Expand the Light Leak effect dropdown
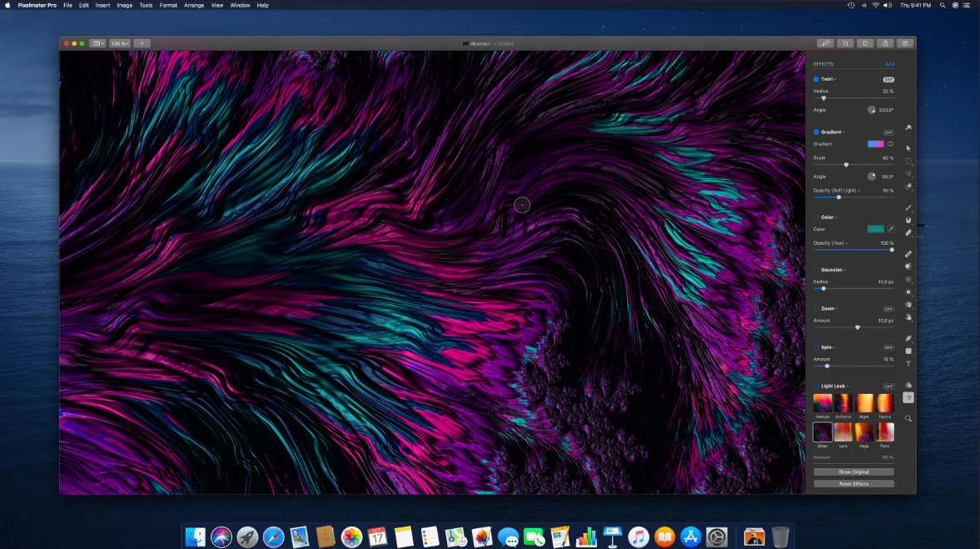Viewport: 980px width, 549px height. pyautogui.click(x=836, y=386)
